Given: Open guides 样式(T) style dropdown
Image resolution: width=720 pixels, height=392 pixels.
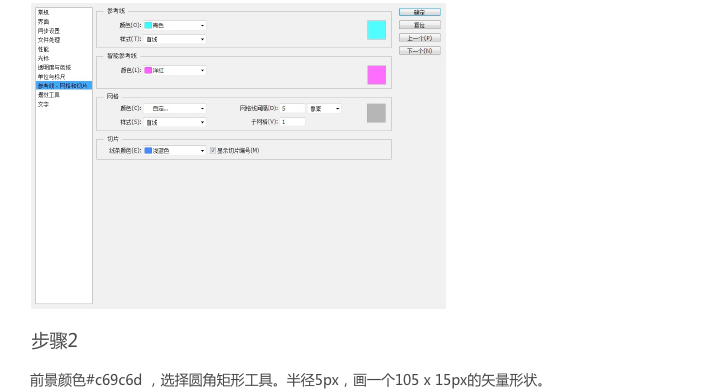Looking at the screenshot, I should tap(174, 39).
